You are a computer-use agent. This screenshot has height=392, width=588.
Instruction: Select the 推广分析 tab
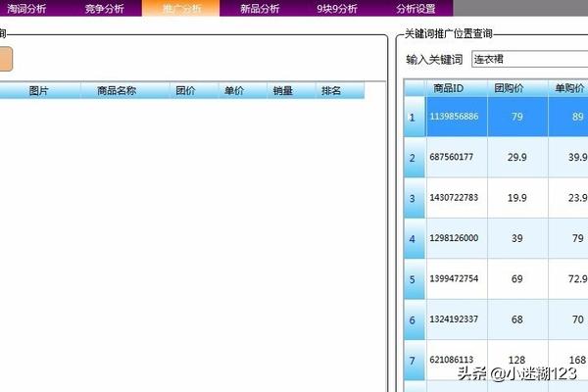tap(181, 8)
